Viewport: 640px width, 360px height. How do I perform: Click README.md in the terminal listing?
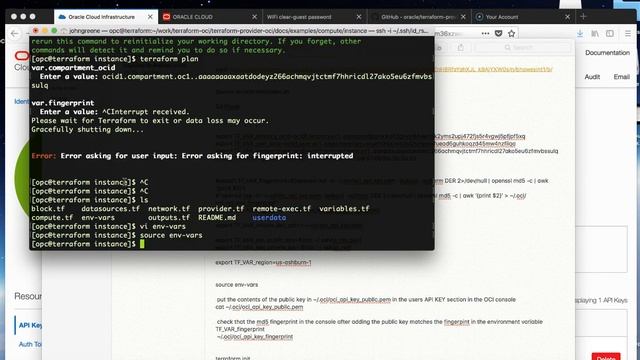pos(217,218)
